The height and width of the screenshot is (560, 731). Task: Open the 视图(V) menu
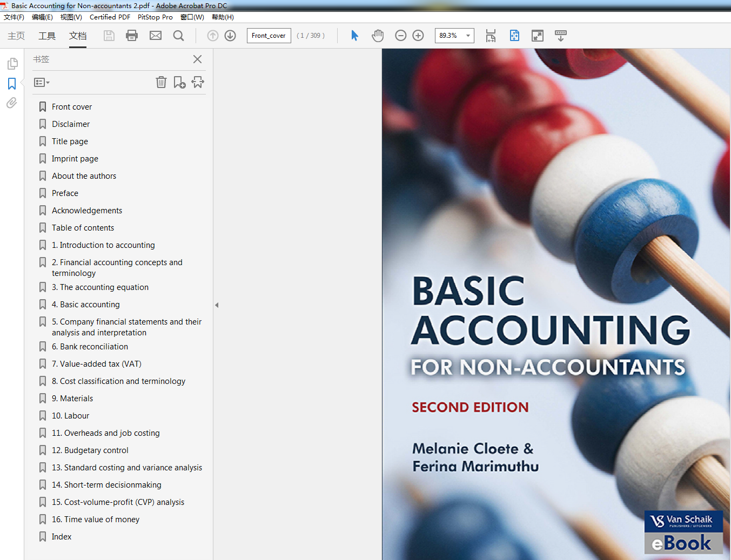coord(71,17)
